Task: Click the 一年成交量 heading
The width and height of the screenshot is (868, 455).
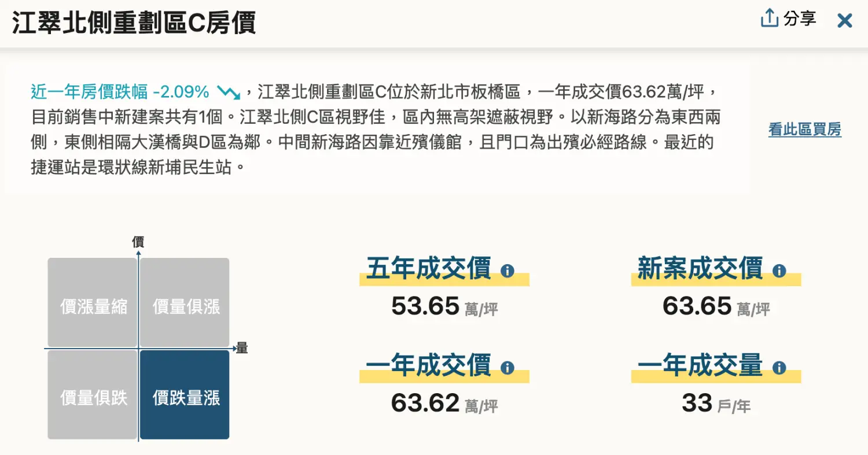Action: click(700, 366)
